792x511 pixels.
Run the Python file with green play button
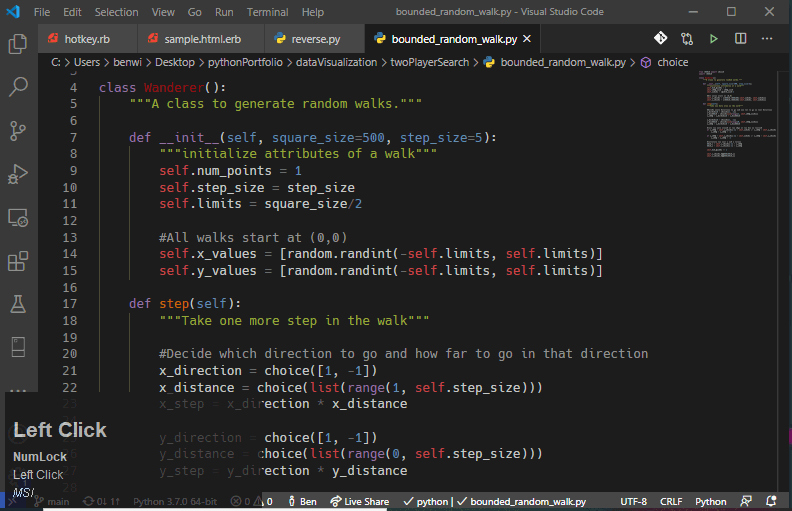(x=714, y=38)
